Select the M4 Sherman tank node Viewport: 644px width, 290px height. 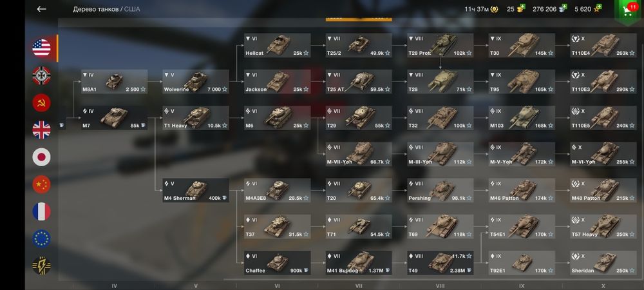(x=196, y=190)
